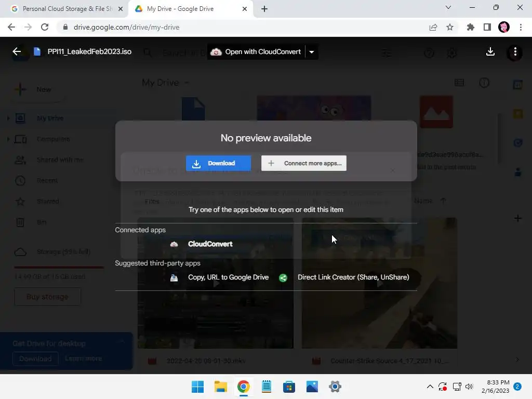Expand the Open with dropdown arrow
The image size is (532, 399).
pos(312,52)
